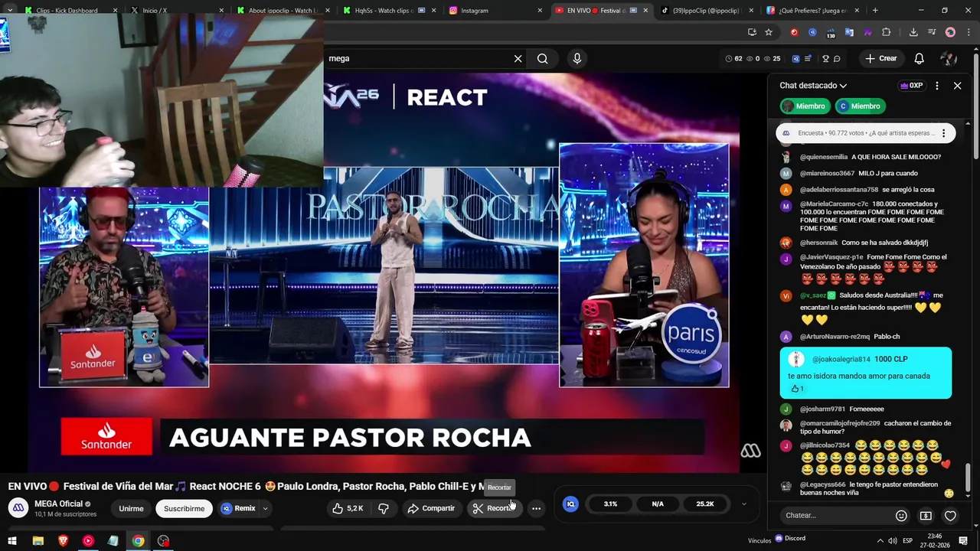Launch Brave browser from taskbar
980x551 pixels.
coord(63,541)
